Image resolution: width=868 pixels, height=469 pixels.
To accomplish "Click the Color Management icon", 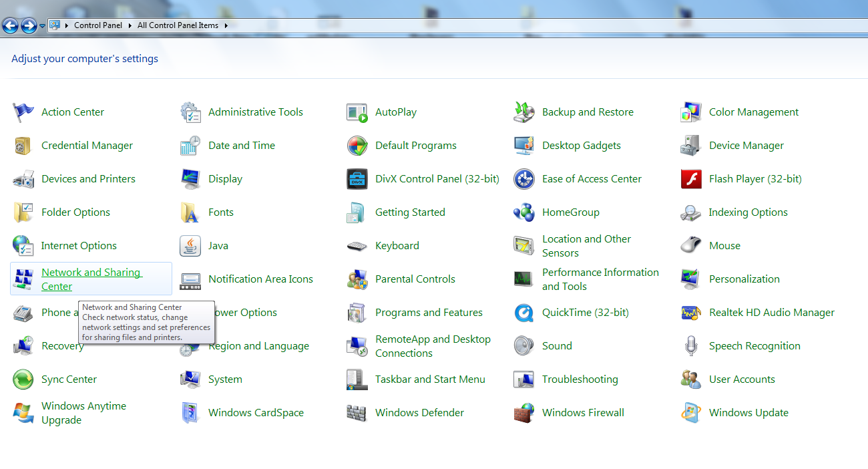I will click(691, 112).
